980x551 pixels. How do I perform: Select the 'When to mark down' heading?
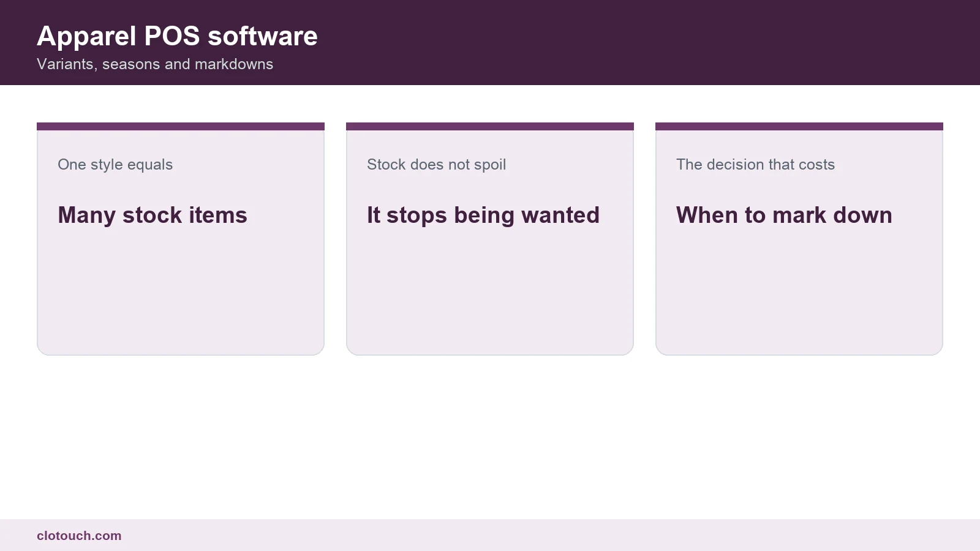coord(784,216)
